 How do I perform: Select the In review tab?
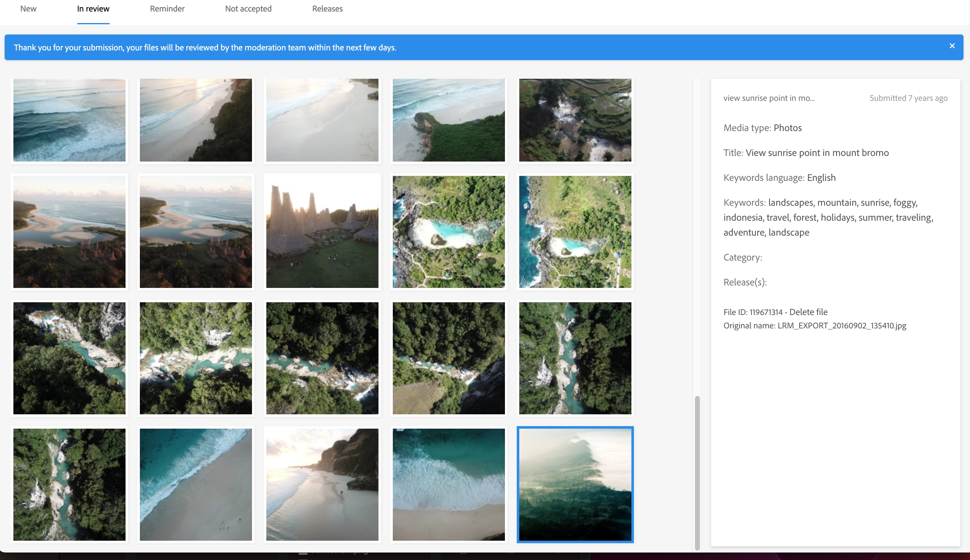(x=93, y=9)
